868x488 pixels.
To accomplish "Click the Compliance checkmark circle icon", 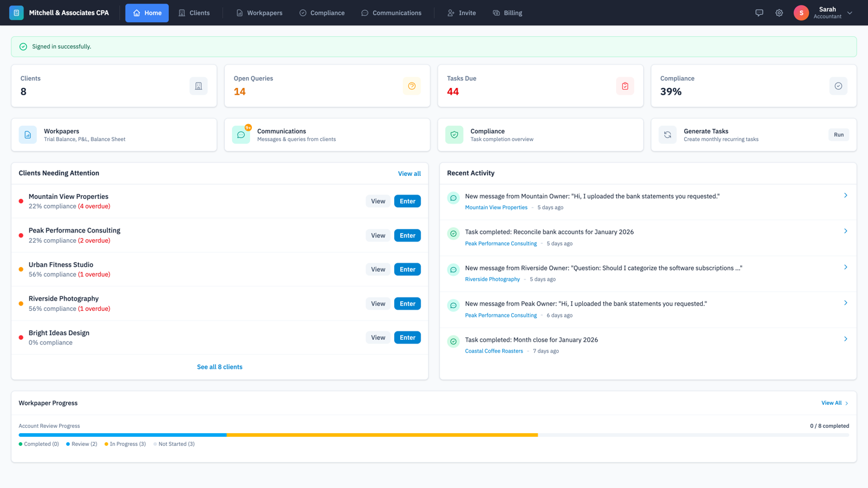I will point(838,86).
